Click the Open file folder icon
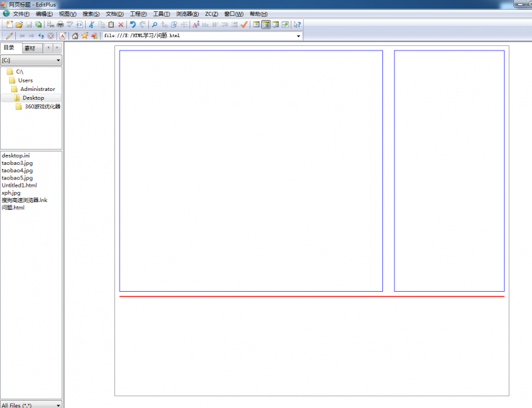This screenshot has height=408, width=532. 19,25
